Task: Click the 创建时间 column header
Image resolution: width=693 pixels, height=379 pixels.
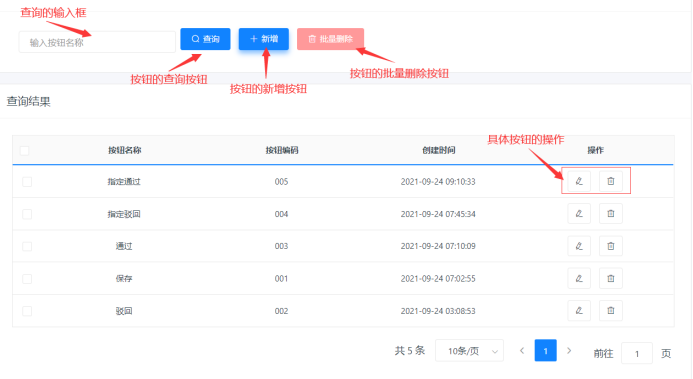Action: [438, 150]
